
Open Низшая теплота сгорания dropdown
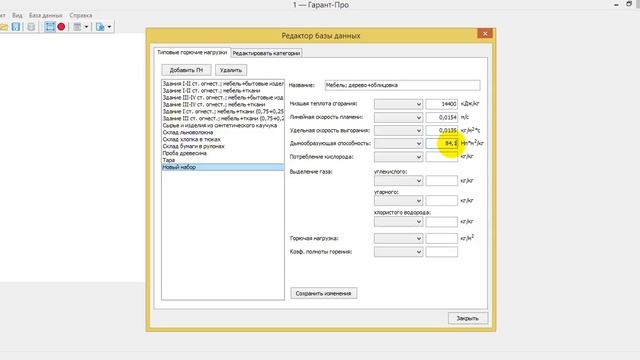tap(398, 104)
